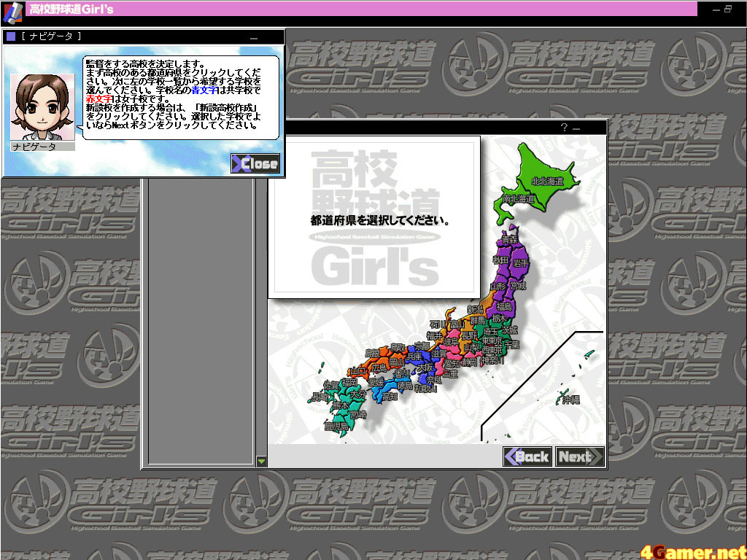
Task: Select 青森 prefecture on the map
Action: point(510,239)
